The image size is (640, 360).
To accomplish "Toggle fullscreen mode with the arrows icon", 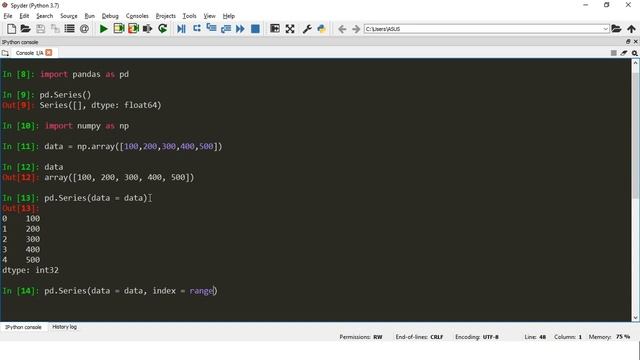I will coord(290,29).
